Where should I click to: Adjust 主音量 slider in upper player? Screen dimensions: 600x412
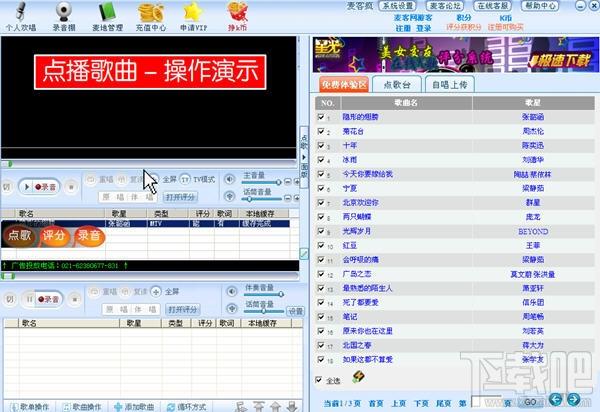[x=262, y=182]
